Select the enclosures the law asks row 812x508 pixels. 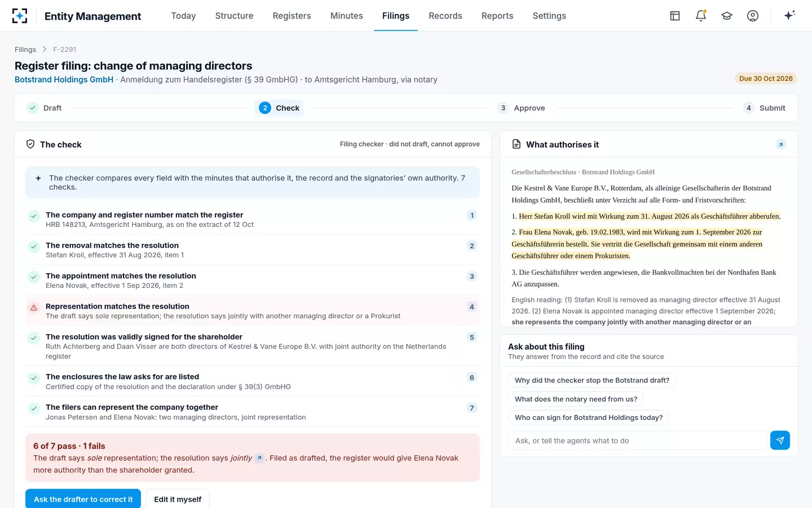tap(253, 381)
